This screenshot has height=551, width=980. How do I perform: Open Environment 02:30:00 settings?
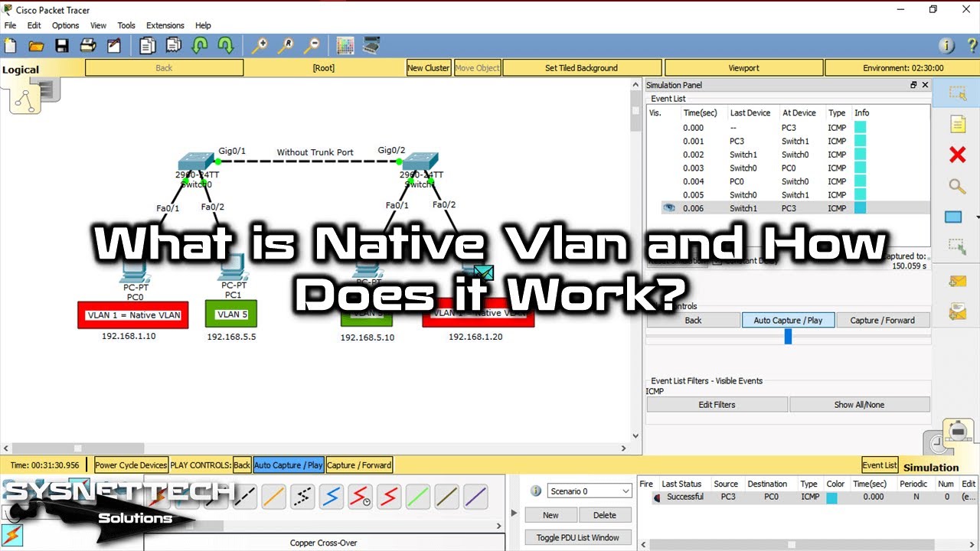tap(903, 68)
